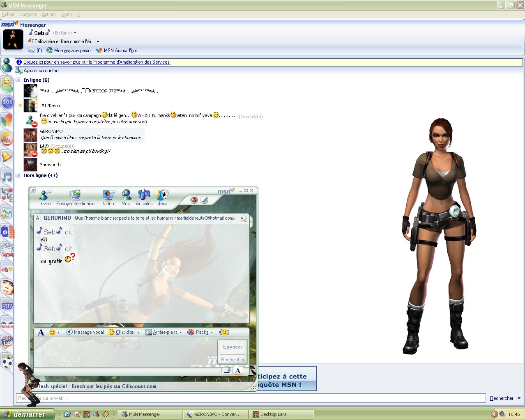Select the $12Kevin contact
525x420 pixels.
[x=41, y=106]
